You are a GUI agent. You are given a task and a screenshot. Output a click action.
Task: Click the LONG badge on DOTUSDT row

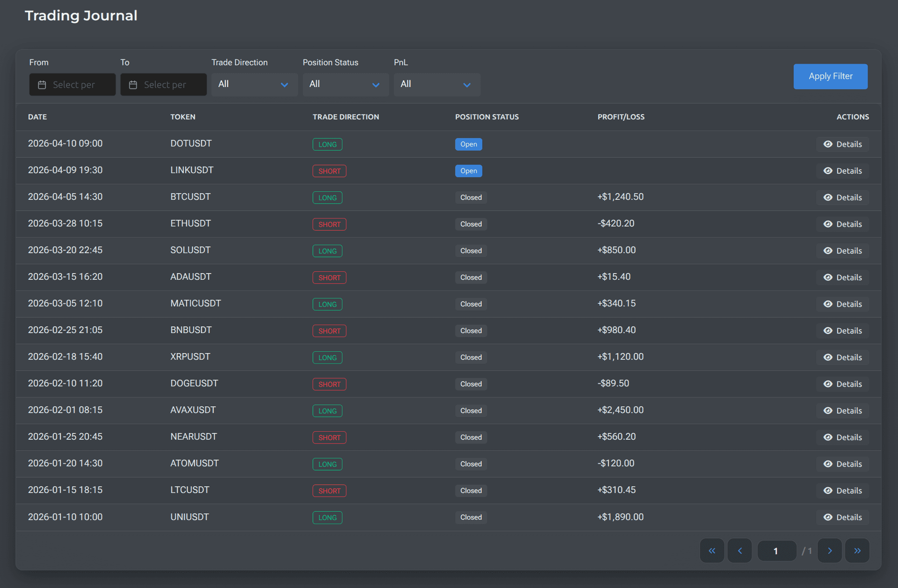click(x=327, y=144)
